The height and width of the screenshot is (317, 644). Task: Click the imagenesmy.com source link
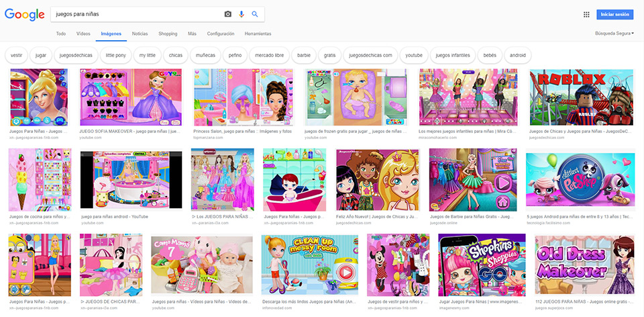coord(453,308)
